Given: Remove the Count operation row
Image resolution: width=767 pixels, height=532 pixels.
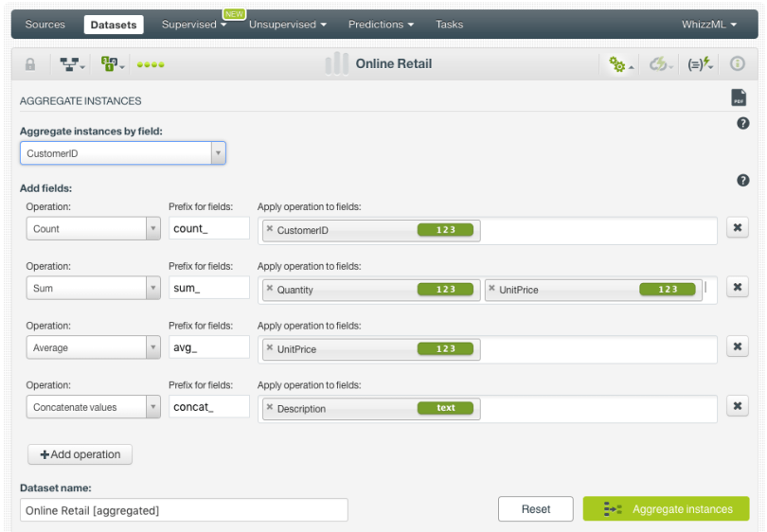Looking at the screenshot, I should coord(737,228).
